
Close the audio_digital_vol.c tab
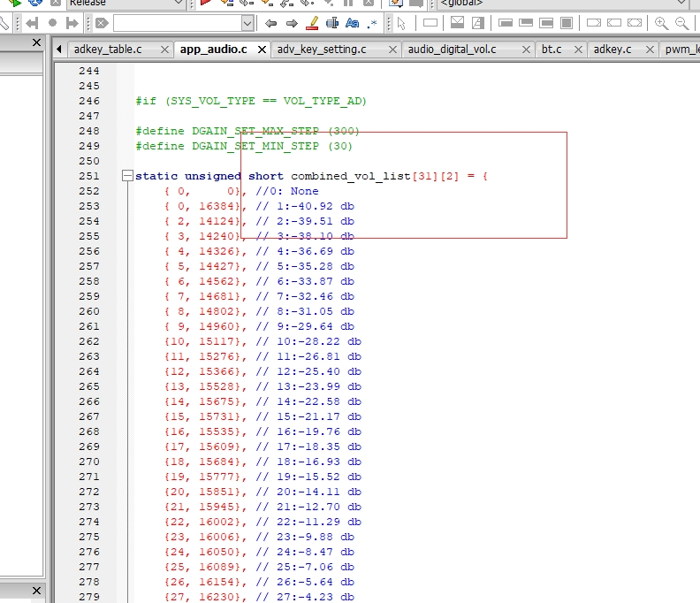pos(527,50)
